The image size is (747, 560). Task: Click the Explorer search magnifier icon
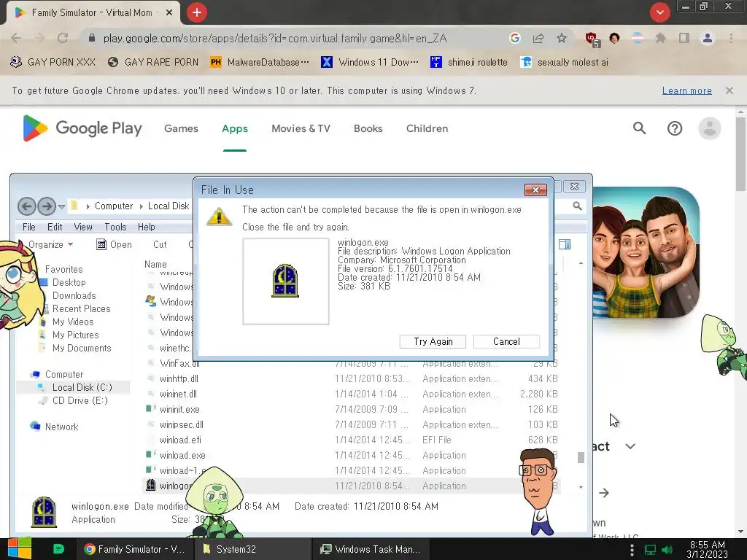pyautogui.click(x=577, y=206)
